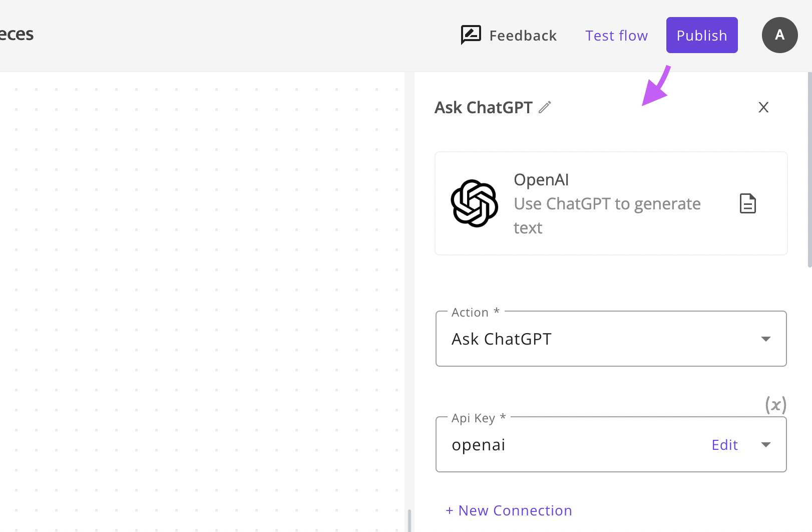Screen dimensions: 812x532
Task: Click the Activepieces logo
Action: click(x=17, y=34)
